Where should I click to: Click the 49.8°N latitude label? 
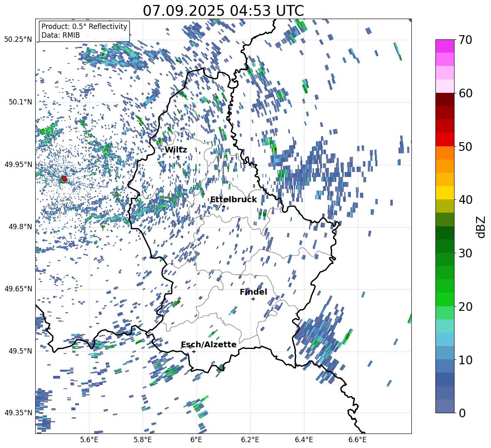[20, 227]
